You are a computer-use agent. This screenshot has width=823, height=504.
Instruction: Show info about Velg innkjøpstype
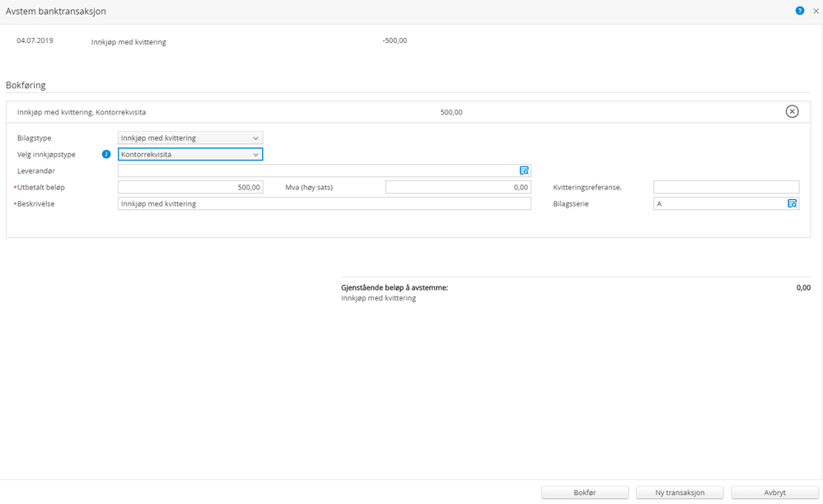pyautogui.click(x=106, y=154)
